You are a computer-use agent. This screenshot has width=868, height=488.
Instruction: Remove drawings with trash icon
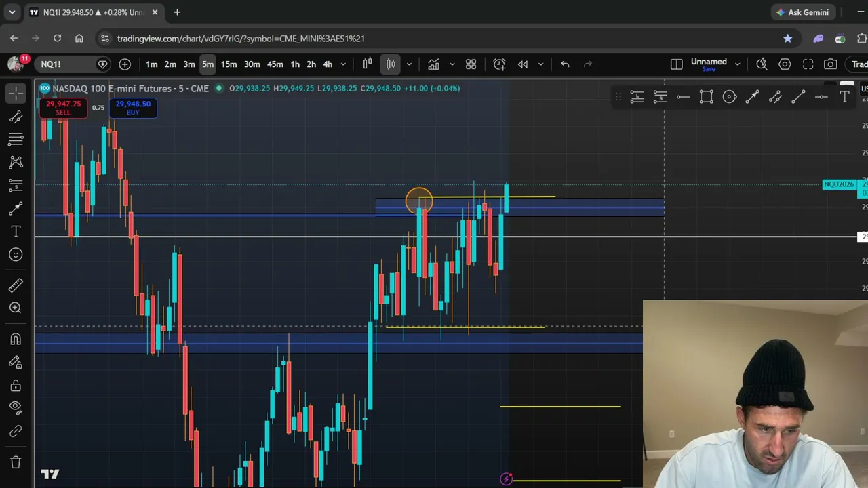click(x=16, y=462)
